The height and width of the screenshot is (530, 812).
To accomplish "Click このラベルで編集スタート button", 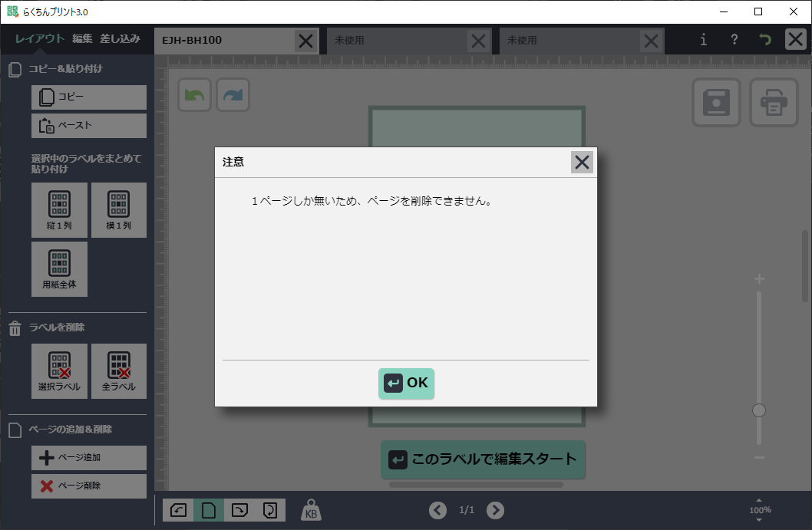I will tap(483, 459).
